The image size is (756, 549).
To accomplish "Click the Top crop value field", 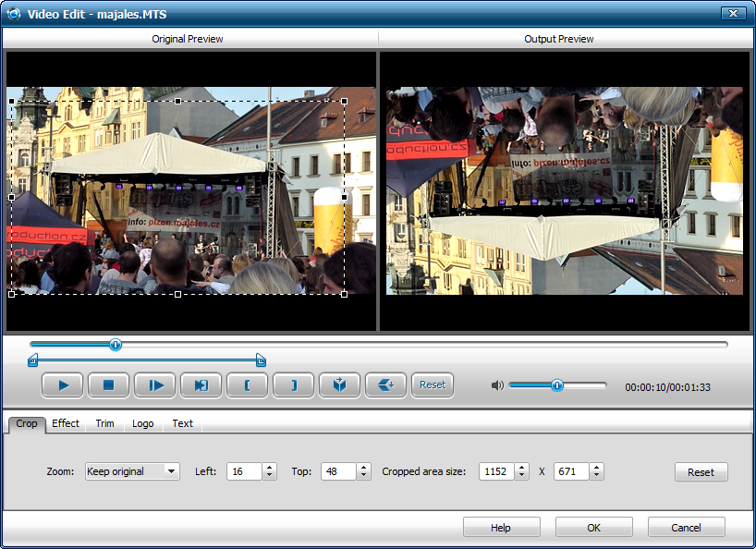I will click(x=339, y=471).
